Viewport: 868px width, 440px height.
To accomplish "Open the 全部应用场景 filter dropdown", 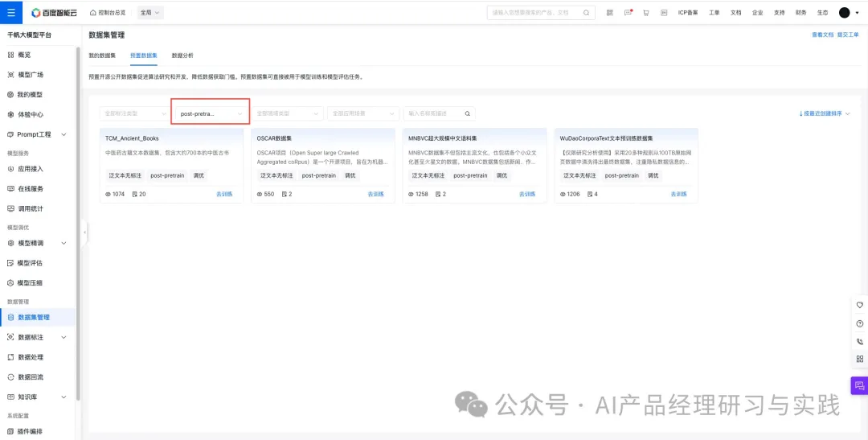I will click(x=363, y=113).
